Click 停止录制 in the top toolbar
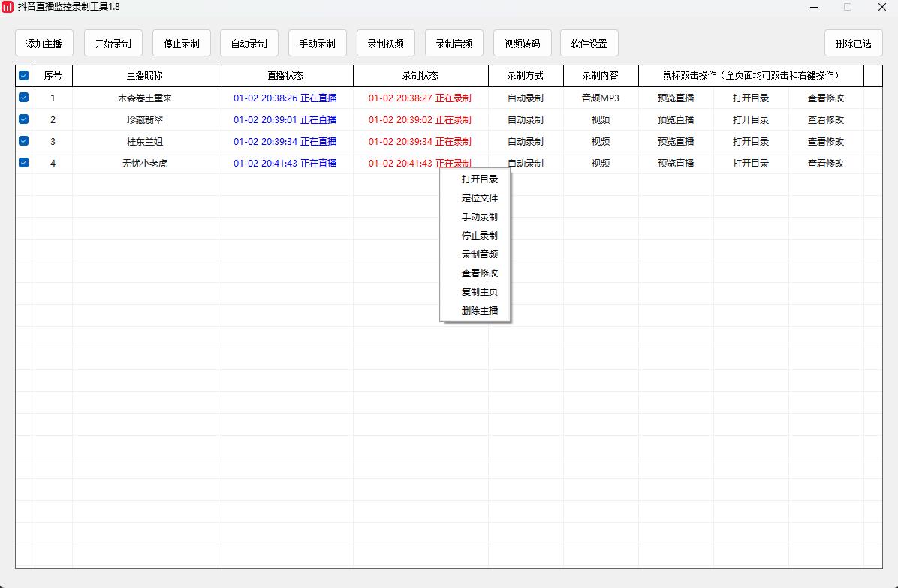The height and width of the screenshot is (588, 898). pyautogui.click(x=182, y=44)
